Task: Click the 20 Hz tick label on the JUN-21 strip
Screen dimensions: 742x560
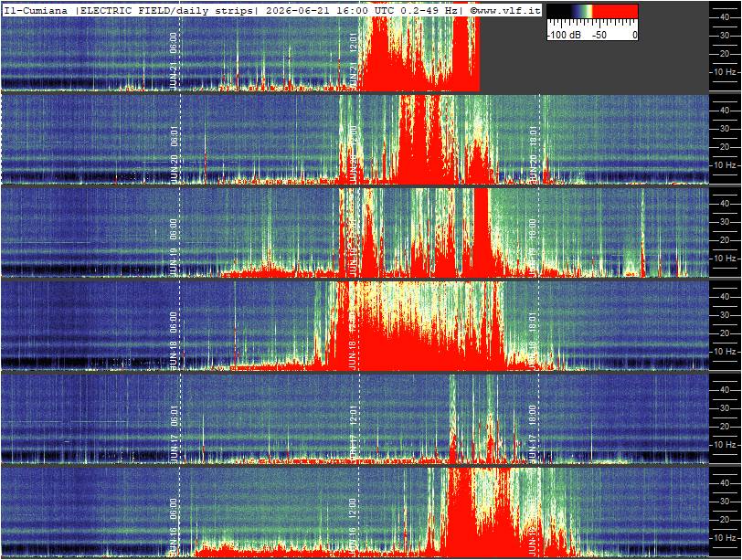Action: tap(725, 54)
